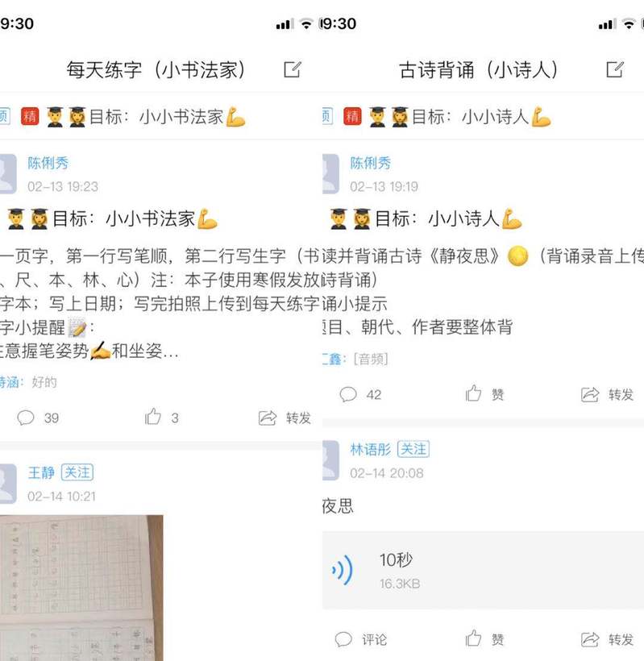Open comments with 42 count
Screen dimensions: 644x661
(x=360, y=394)
